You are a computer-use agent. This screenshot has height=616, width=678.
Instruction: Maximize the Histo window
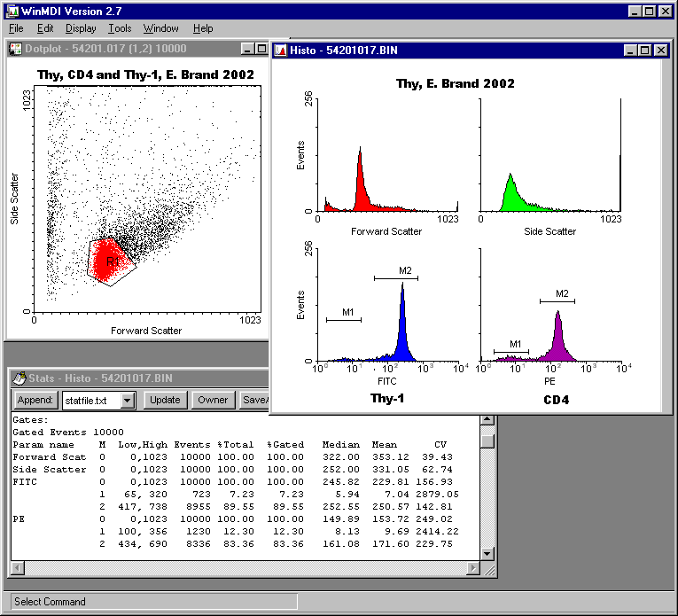click(x=645, y=51)
